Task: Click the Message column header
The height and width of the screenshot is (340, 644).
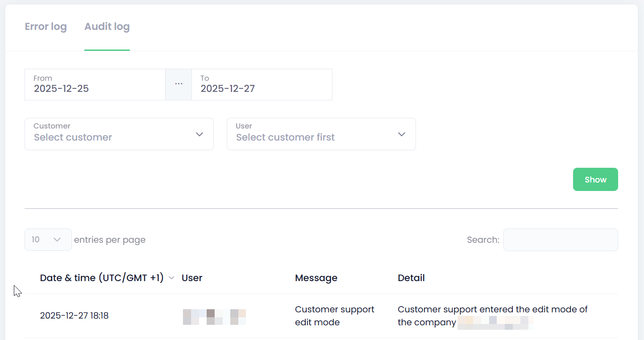Action: click(316, 278)
